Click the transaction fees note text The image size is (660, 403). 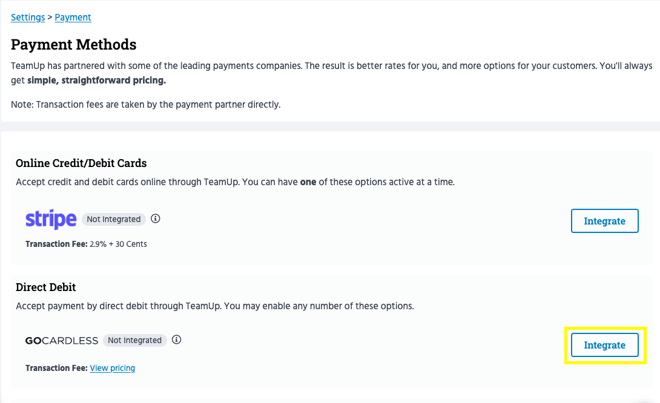pos(145,104)
